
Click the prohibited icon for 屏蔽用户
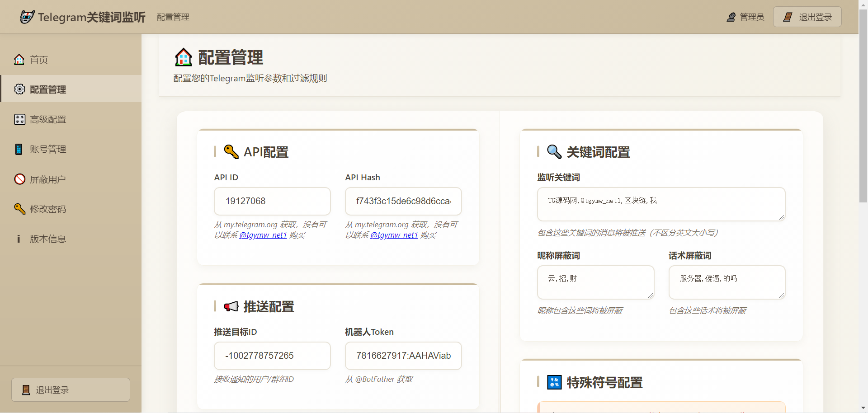pos(19,179)
